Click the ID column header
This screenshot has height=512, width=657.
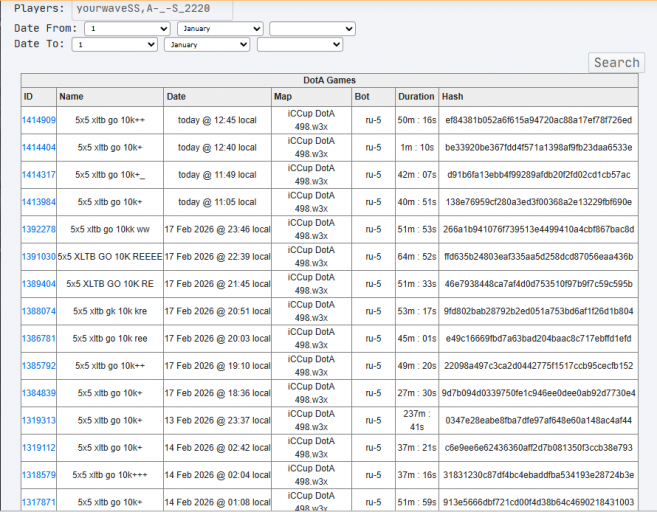coord(39,97)
